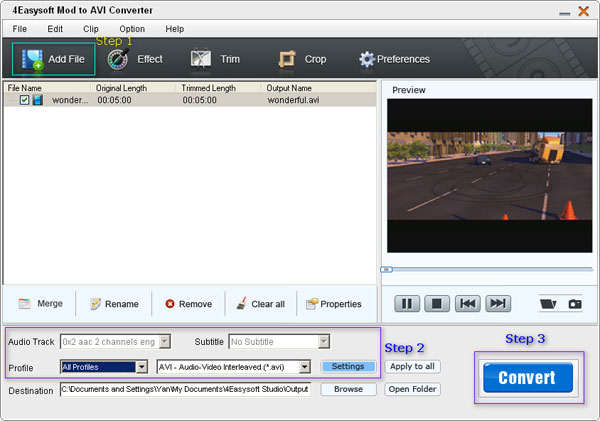Open the All Profiles category dropdown
This screenshot has width=600, height=421.
point(142,367)
